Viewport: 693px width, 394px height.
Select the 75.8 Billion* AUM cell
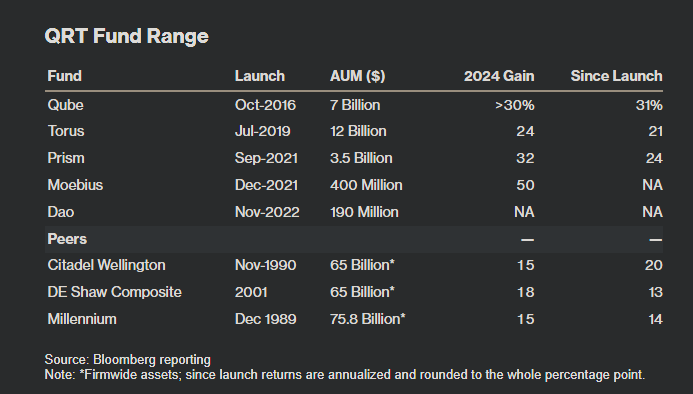(x=368, y=319)
